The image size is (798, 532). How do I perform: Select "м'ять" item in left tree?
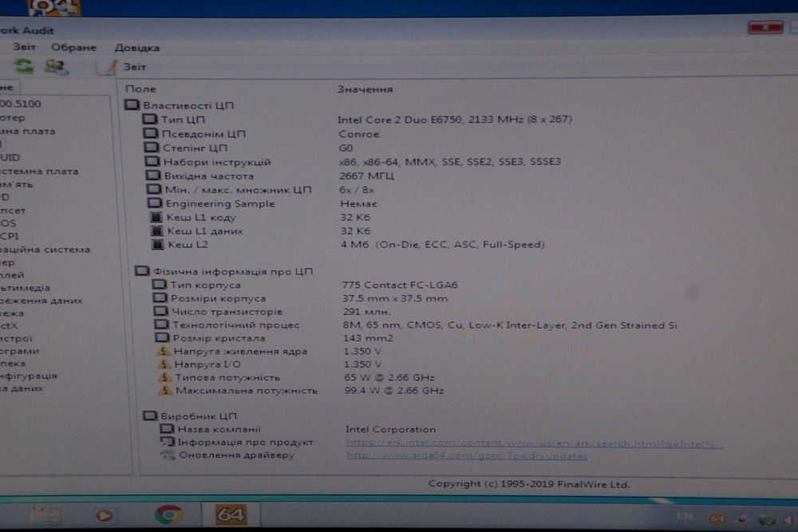[16, 184]
